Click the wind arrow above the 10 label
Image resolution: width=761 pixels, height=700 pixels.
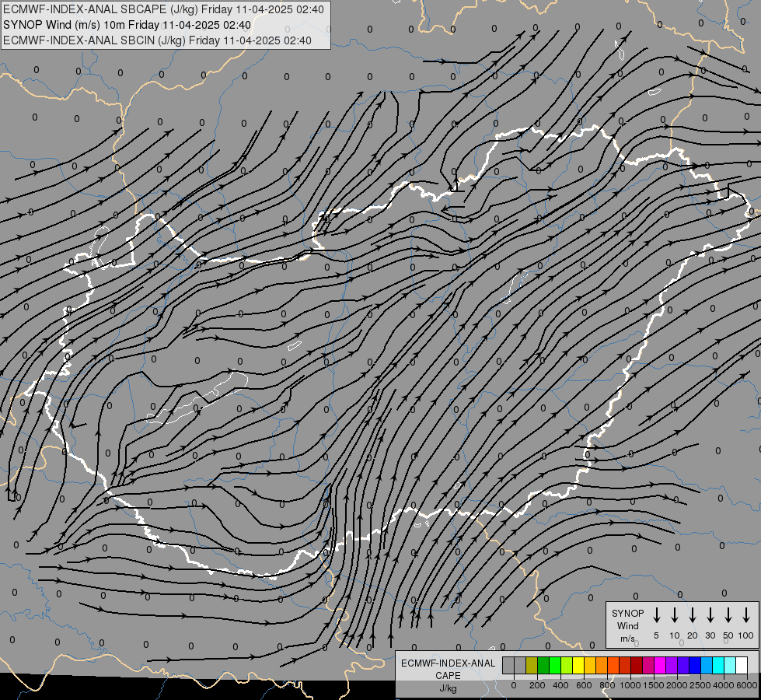tap(675, 615)
